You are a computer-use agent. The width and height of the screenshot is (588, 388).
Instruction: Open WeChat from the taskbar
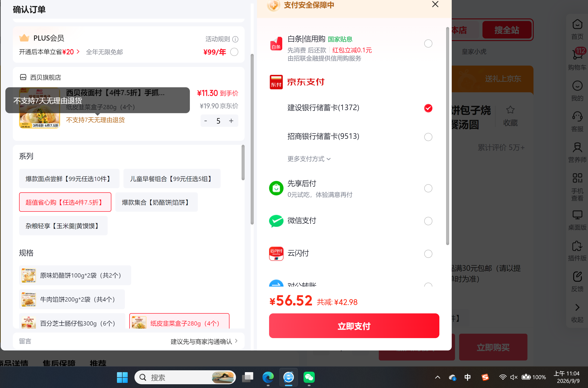pos(309,377)
